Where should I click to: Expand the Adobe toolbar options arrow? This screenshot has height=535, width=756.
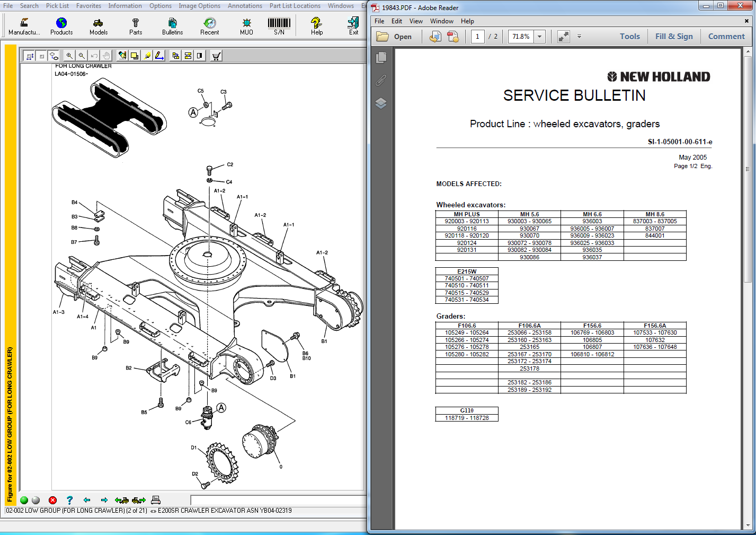point(579,37)
